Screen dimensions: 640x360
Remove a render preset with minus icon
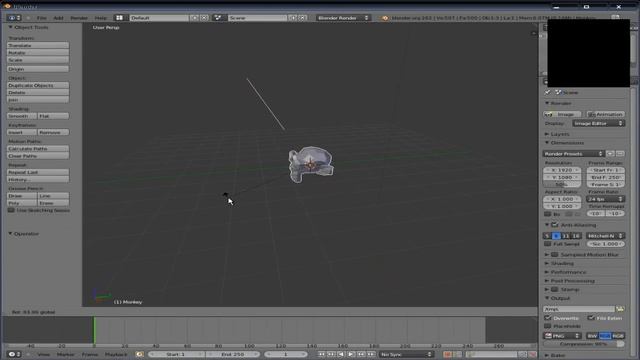(620, 153)
